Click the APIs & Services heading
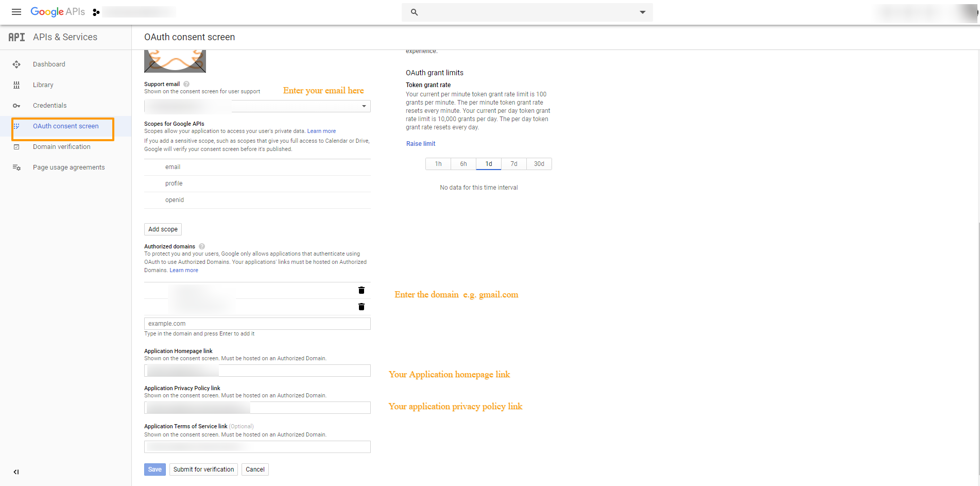This screenshot has width=980, height=486. pyautogui.click(x=65, y=37)
